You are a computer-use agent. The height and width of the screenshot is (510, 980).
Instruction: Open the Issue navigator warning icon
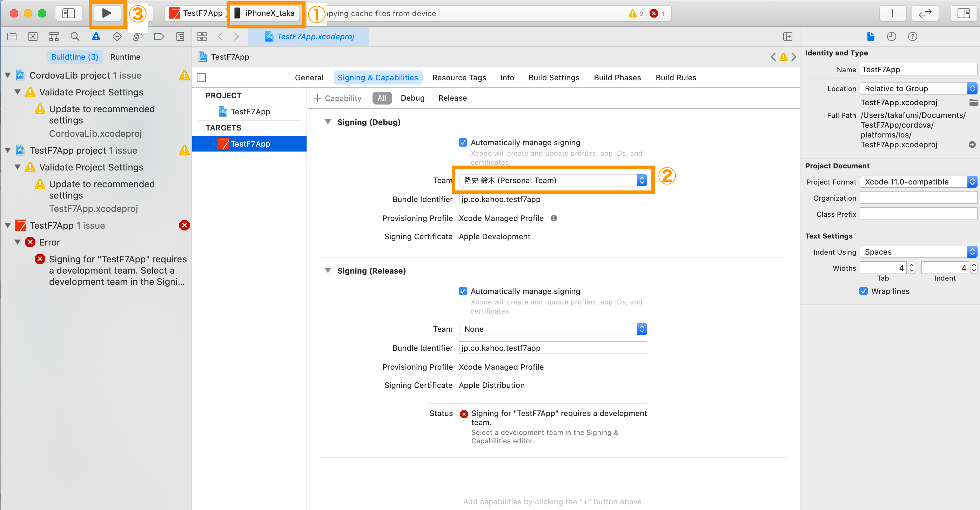96,36
